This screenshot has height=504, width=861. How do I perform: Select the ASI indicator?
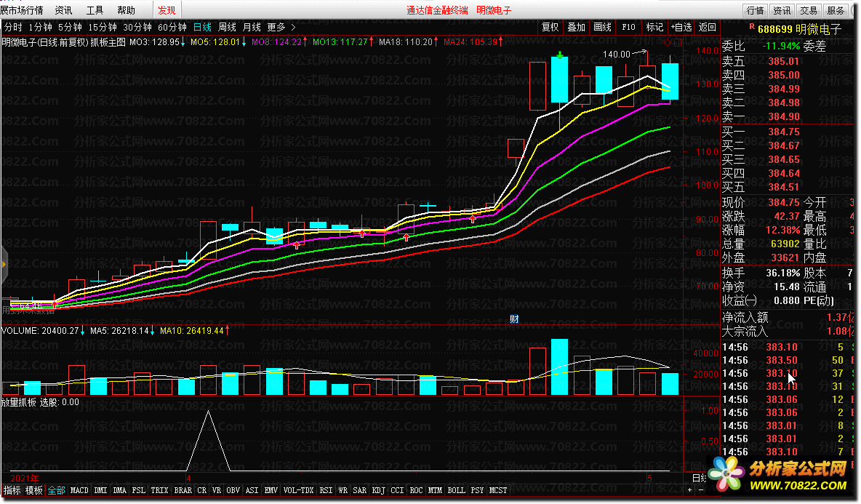click(x=252, y=490)
